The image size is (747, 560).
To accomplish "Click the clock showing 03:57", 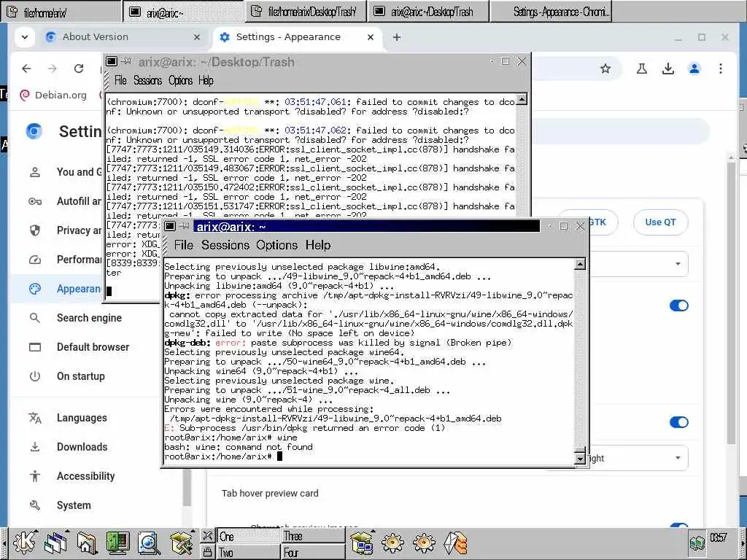I will pyautogui.click(x=719, y=537).
